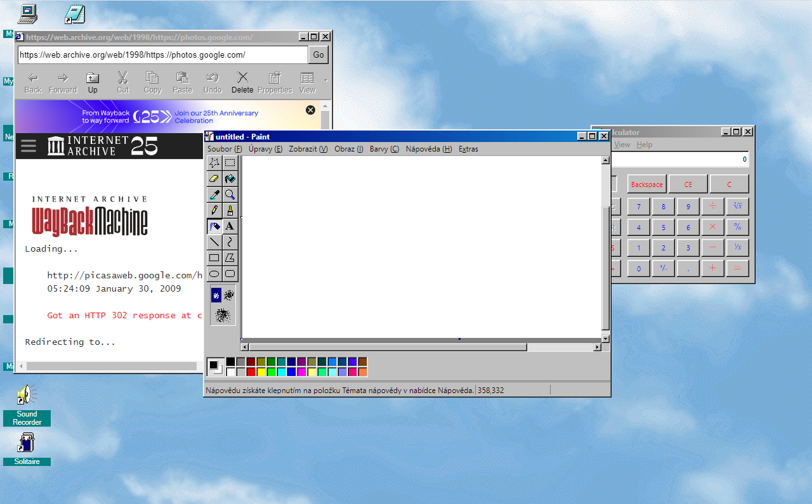Pick the red color swatch in Paint palette
The width and height of the screenshot is (812, 504).
(251, 372)
